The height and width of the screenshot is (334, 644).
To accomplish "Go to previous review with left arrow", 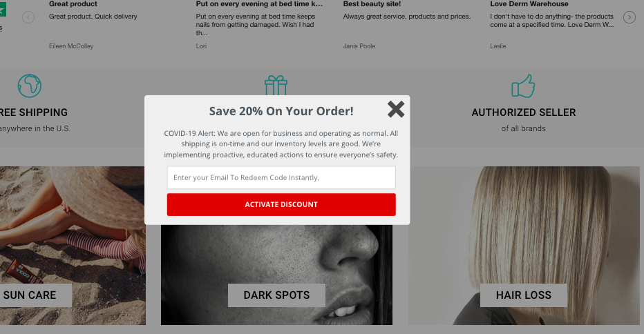I will [x=28, y=17].
